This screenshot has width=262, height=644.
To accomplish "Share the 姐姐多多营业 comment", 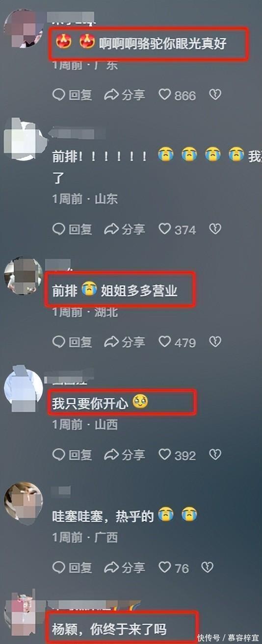I will click(125, 342).
